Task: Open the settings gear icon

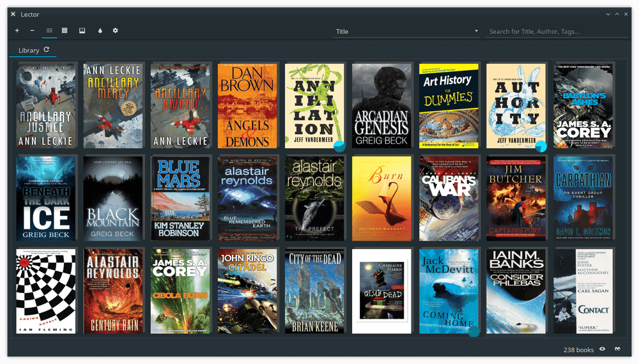Action: click(x=115, y=31)
